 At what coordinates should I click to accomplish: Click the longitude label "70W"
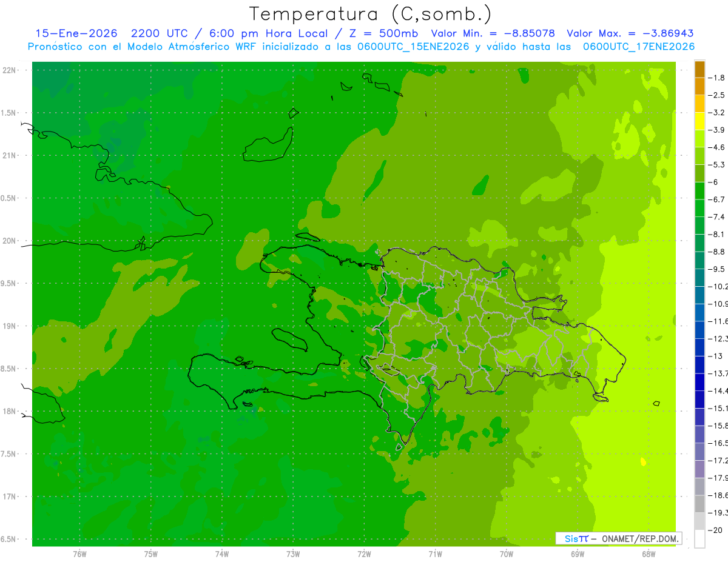click(x=507, y=554)
